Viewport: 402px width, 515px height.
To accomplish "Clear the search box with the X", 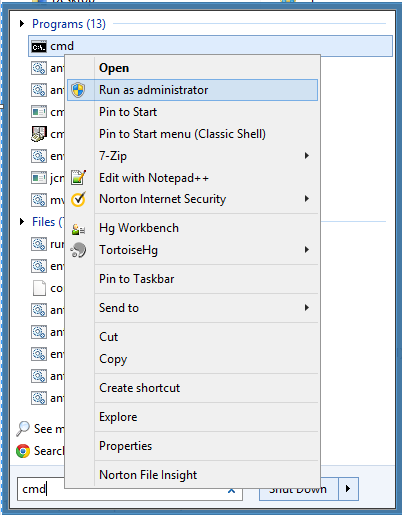I will tap(231, 490).
